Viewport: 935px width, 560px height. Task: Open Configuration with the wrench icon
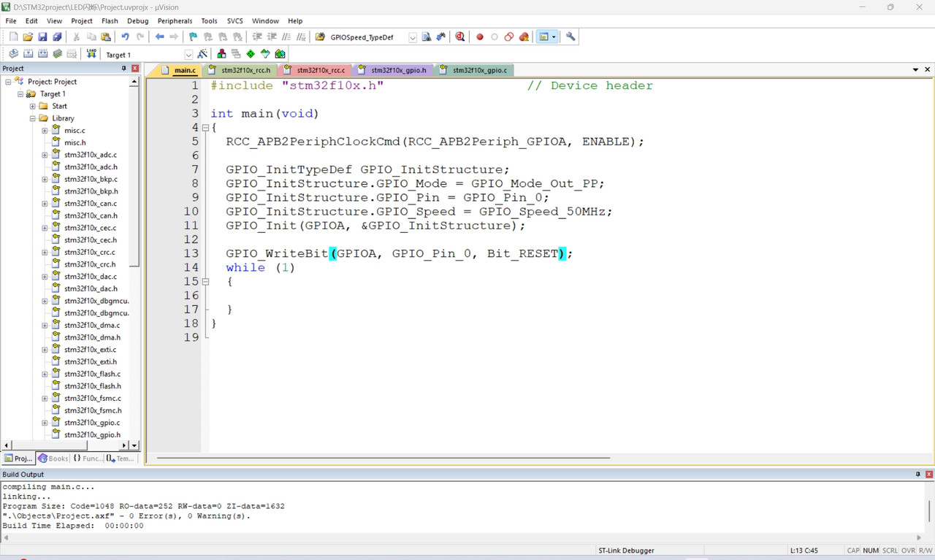pyautogui.click(x=570, y=37)
